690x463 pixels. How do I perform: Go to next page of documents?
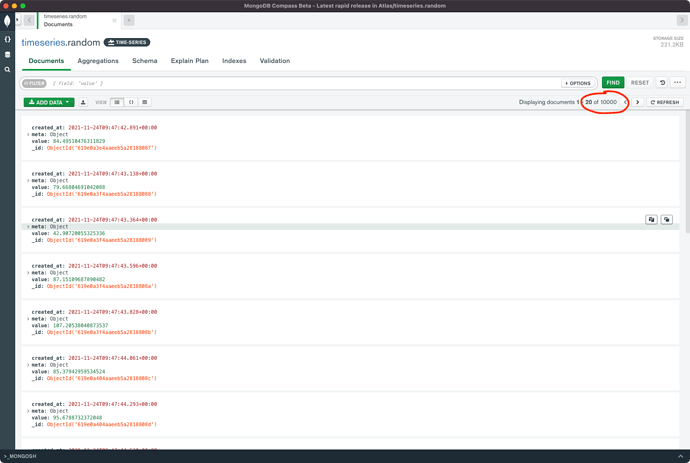(x=637, y=102)
